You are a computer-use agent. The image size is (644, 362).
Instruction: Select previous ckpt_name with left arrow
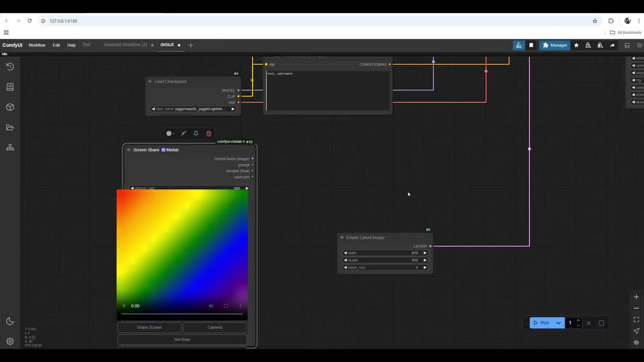coord(153,109)
